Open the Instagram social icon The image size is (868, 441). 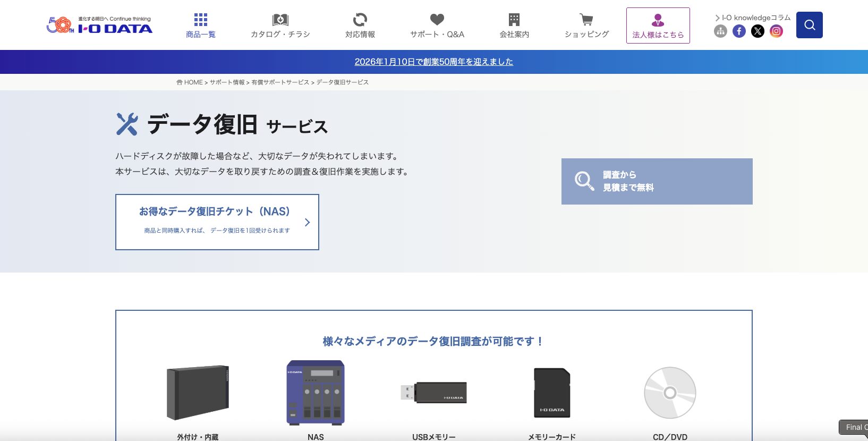pyautogui.click(x=777, y=31)
